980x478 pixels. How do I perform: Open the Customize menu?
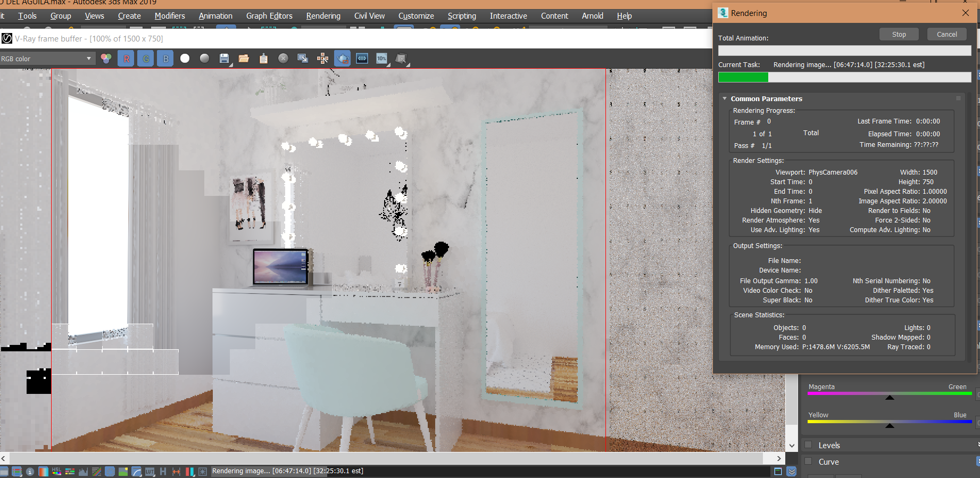pyautogui.click(x=416, y=16)
